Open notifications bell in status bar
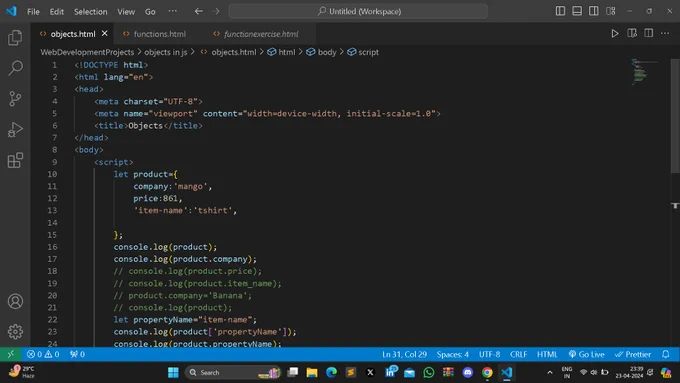 (666, 354)
